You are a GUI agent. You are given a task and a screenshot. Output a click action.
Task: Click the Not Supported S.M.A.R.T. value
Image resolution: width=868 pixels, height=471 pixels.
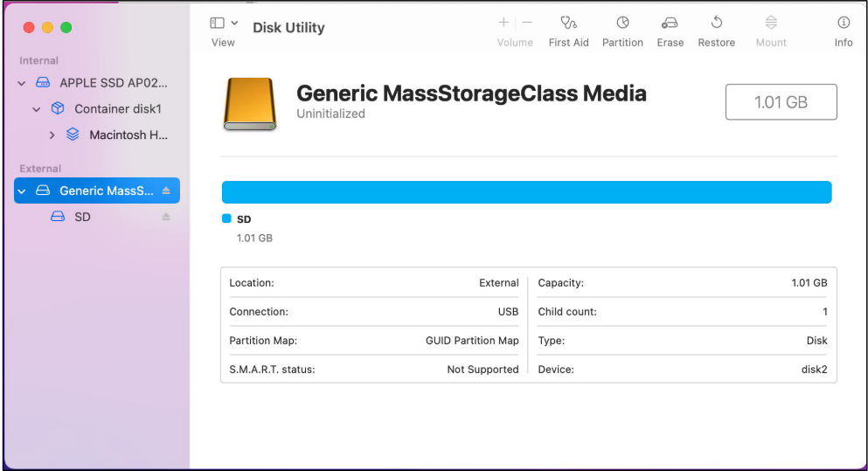(x=483, y=369)
